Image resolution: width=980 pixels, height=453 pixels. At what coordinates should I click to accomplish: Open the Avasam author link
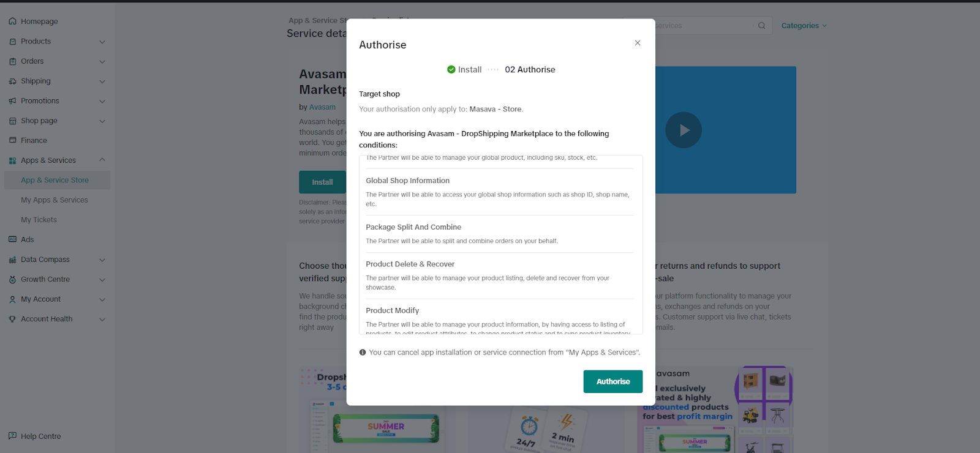coord(322,107)
